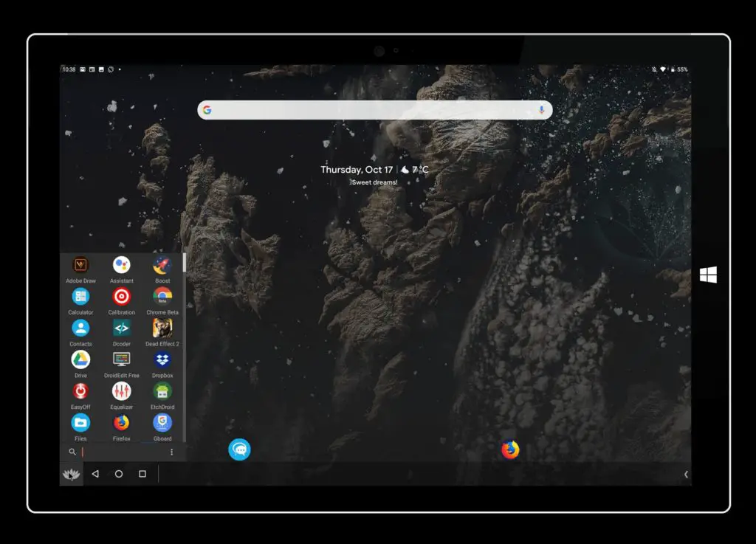Tap the microphone in Google search bar

tap(541, 110)
